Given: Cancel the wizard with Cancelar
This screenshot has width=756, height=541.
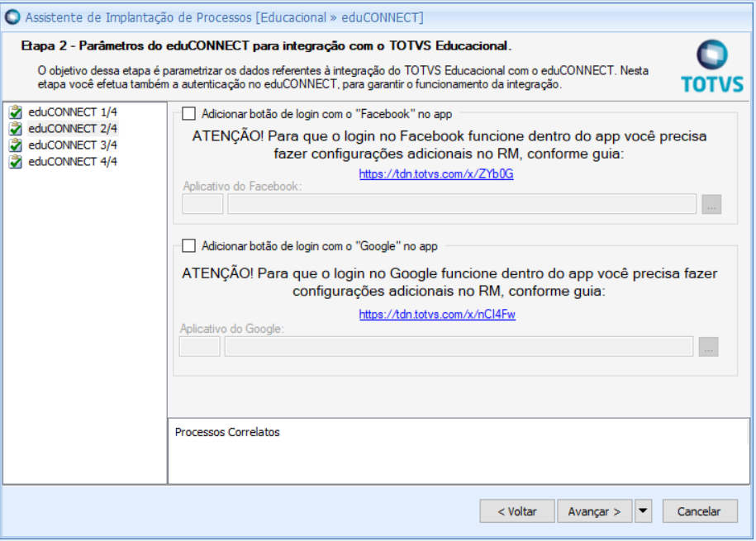Looking at the screenshot, I should coord(700,511).
